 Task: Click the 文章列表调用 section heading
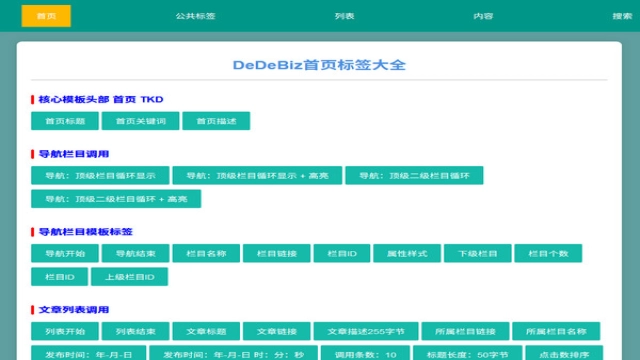coord(73,310)
